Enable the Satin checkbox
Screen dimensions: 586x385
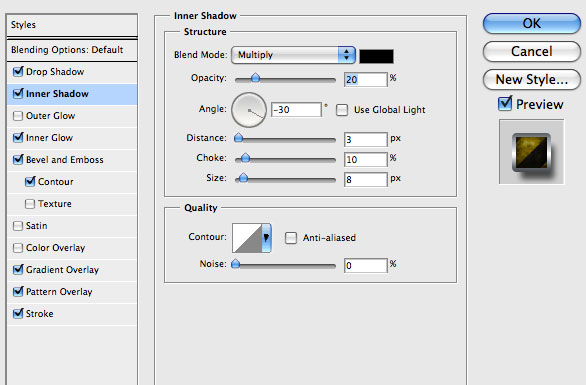(x=18, y=226)
